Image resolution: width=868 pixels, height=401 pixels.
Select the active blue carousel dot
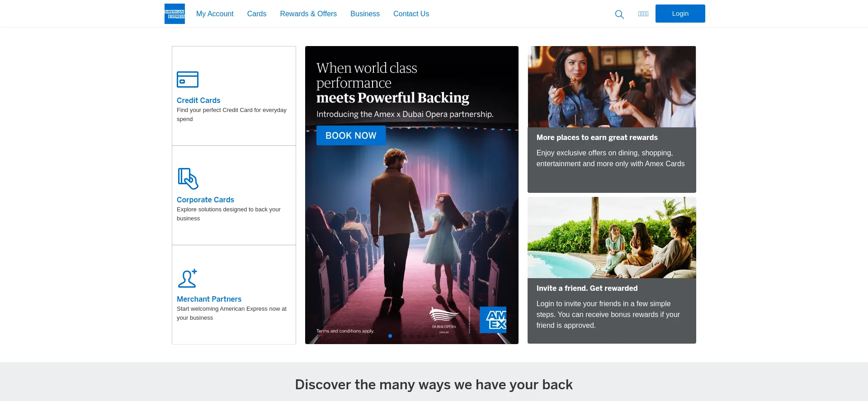[390, 336]
